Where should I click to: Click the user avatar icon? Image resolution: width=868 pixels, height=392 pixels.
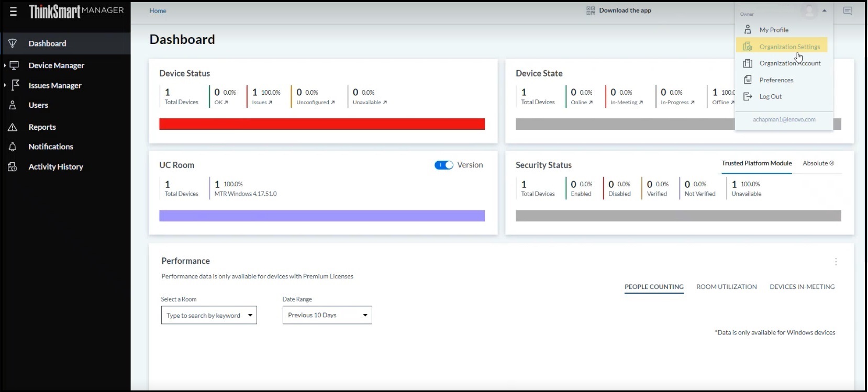click(x=809, y=11)
